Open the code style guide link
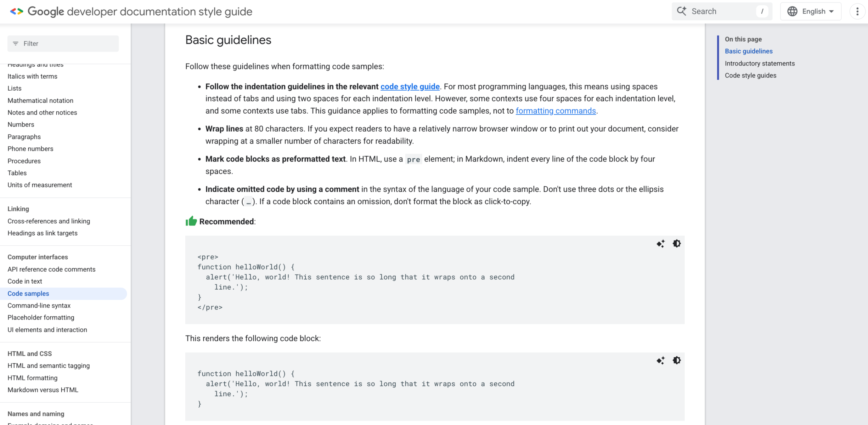This screenshot has width=868, height=425. pos(410,87)
